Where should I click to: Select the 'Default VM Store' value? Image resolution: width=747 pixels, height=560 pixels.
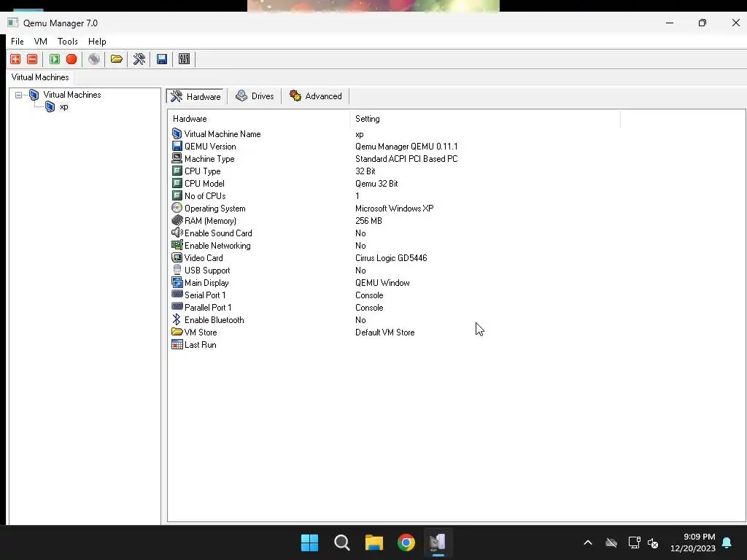pyautogui.click(x=385, y=332)
